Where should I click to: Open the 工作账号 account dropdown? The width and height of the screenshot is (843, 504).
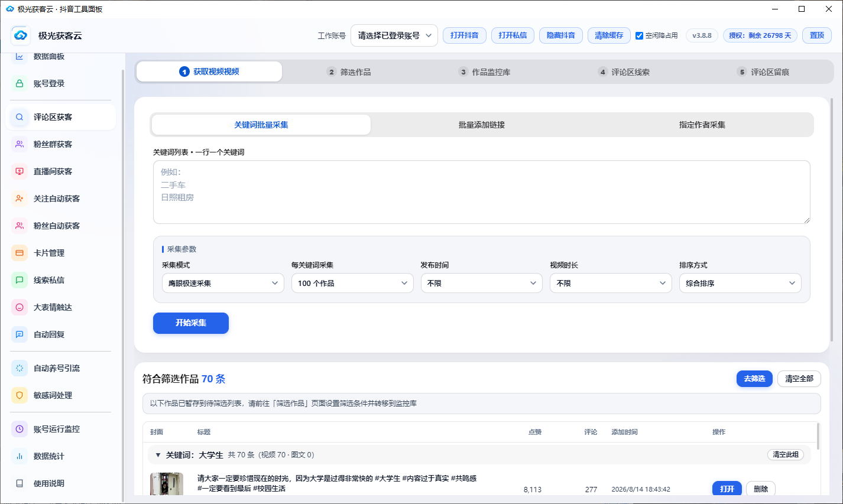tap(394, 35)
